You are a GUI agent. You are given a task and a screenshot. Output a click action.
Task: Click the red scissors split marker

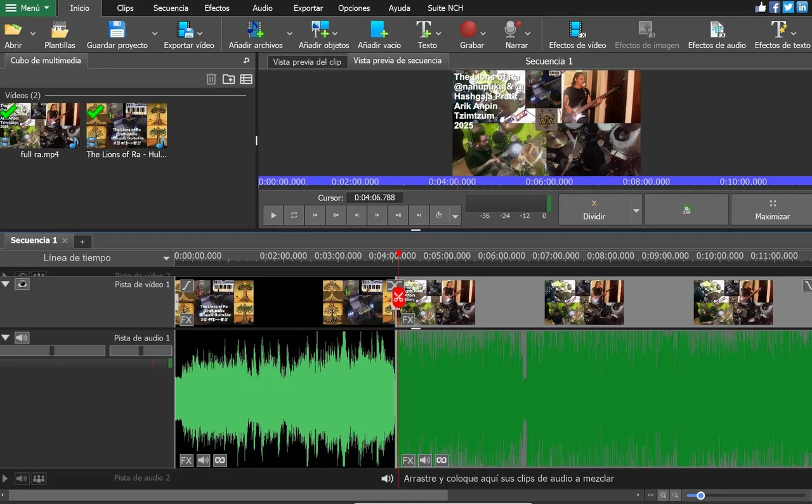pos(398,297)
